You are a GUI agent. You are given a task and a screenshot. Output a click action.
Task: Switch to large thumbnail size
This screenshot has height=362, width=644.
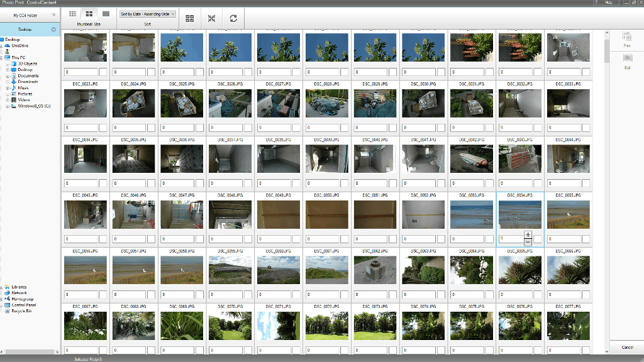[x=106, y=14]
